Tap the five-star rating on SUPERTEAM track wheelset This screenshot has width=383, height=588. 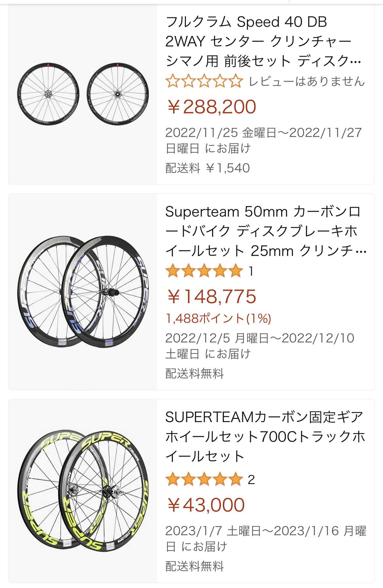[204, 480]
